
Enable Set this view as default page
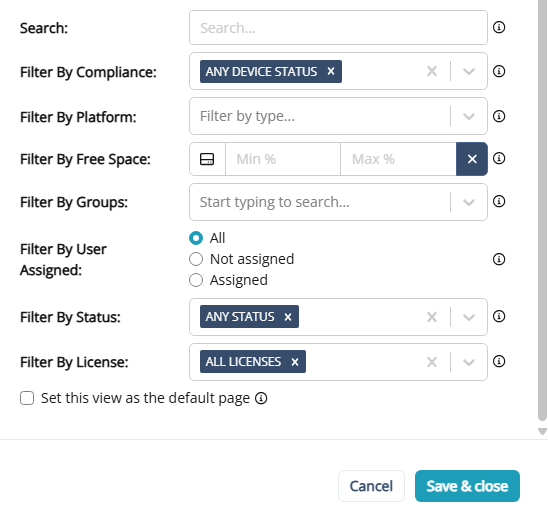click(27, 398)
